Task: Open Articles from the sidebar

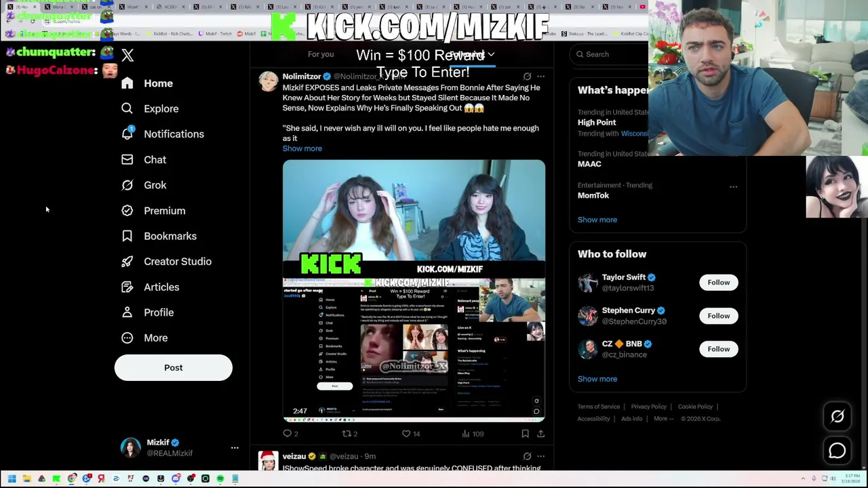Action: click(x=151, y=287)
